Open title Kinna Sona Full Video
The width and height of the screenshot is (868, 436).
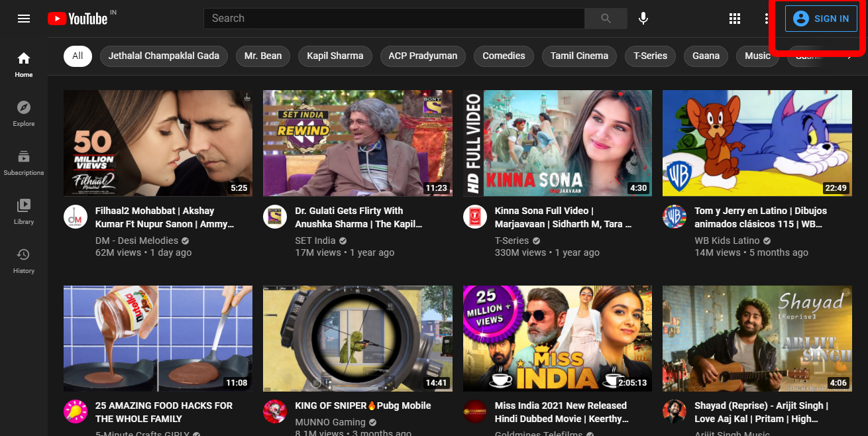[563, 217]
